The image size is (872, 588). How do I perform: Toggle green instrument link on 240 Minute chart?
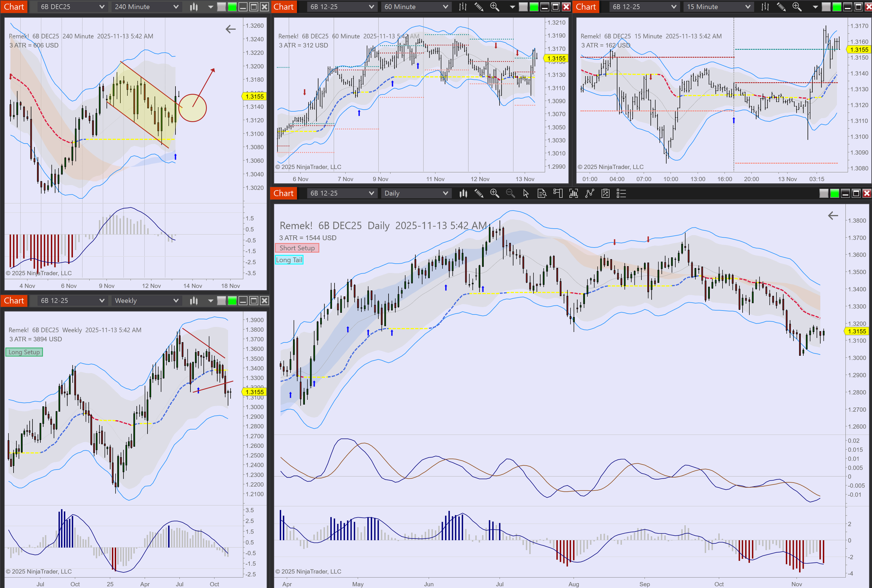coord(232,7)
